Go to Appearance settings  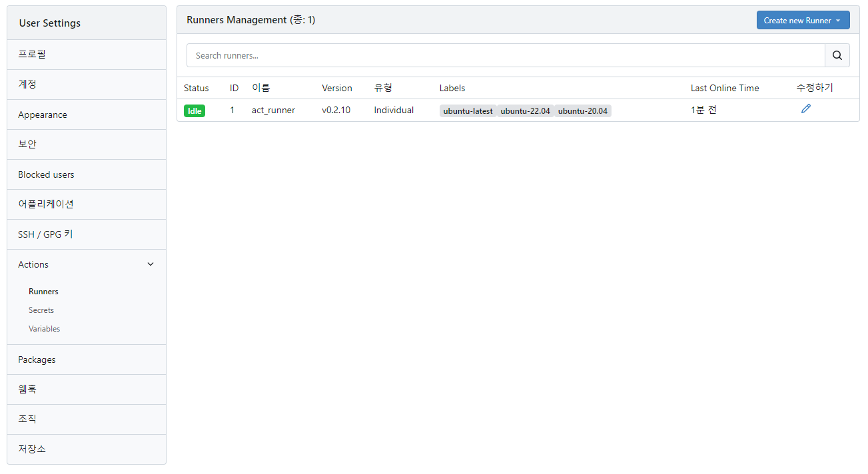click(87, 115)
